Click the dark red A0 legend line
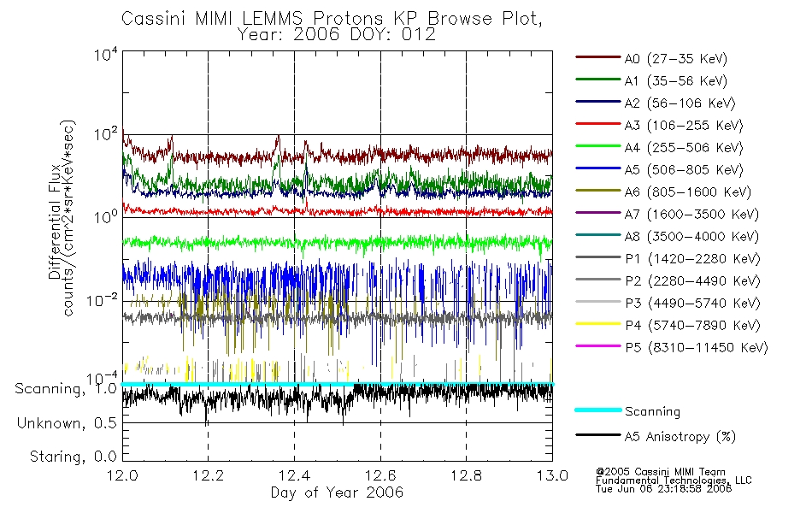 [x=597, y=57]
